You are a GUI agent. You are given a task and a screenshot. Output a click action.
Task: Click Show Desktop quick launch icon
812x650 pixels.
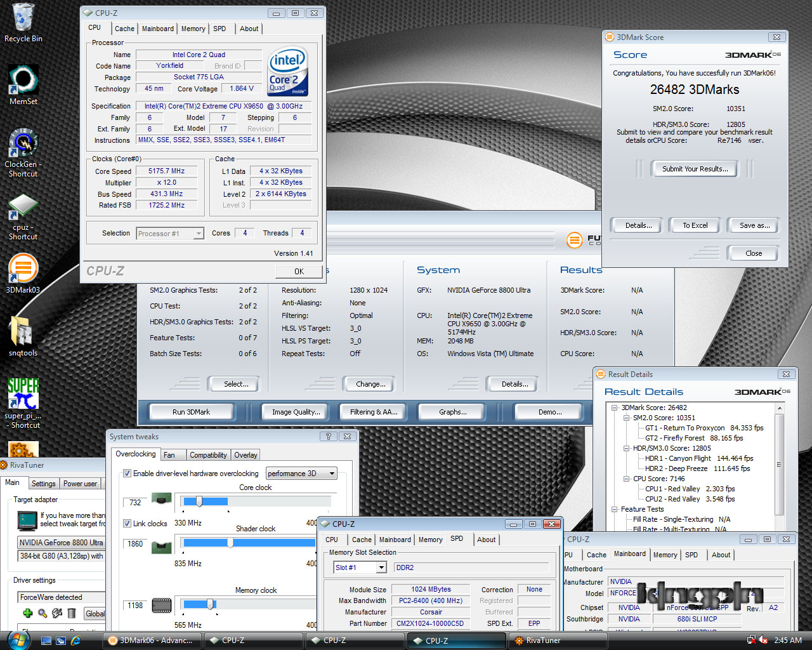pos(46,640)
